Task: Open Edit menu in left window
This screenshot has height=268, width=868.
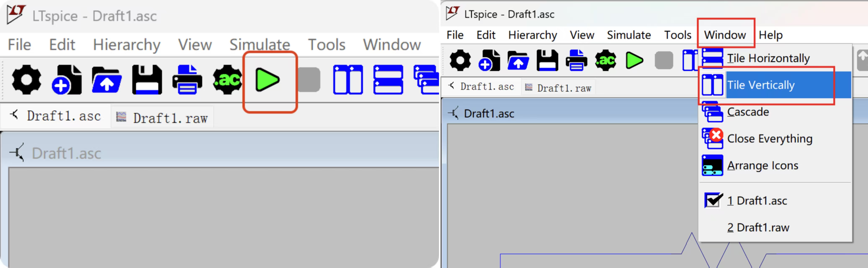Action: pos(62,44)
